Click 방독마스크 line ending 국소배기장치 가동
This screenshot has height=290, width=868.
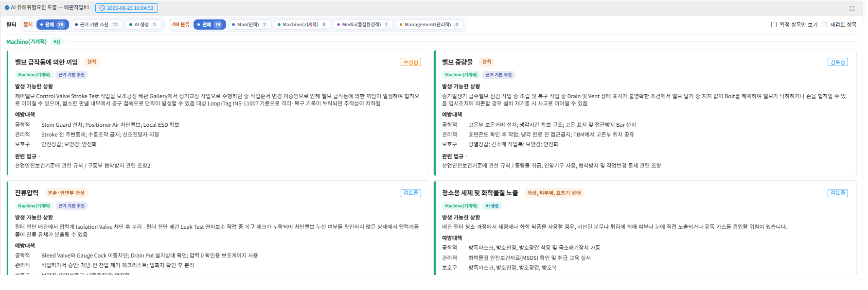coord(534,248)
